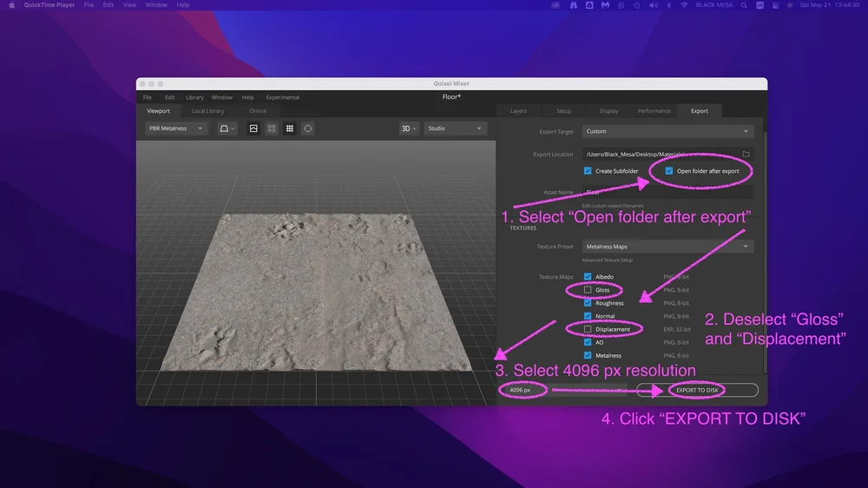Open Spotlight search in menu bar
The width and height of the screenshot is (868, 488).
pyautogui.click(x=744, y=5)
